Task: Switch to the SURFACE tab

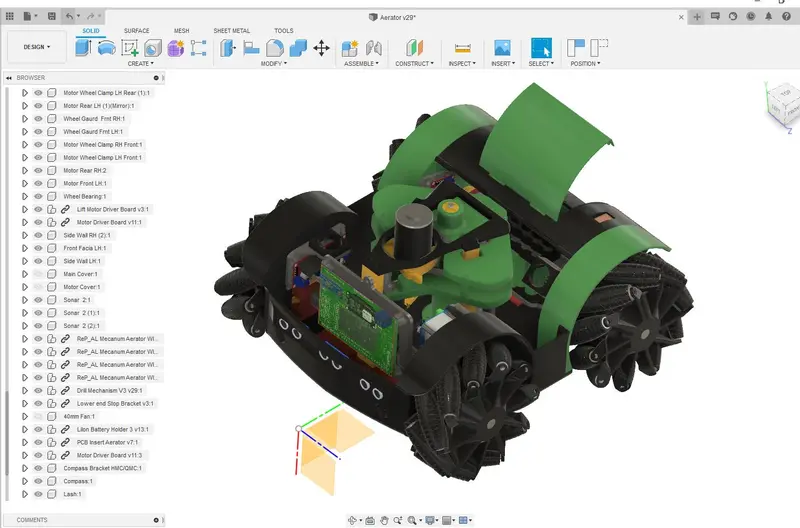Action: point(137,31)
